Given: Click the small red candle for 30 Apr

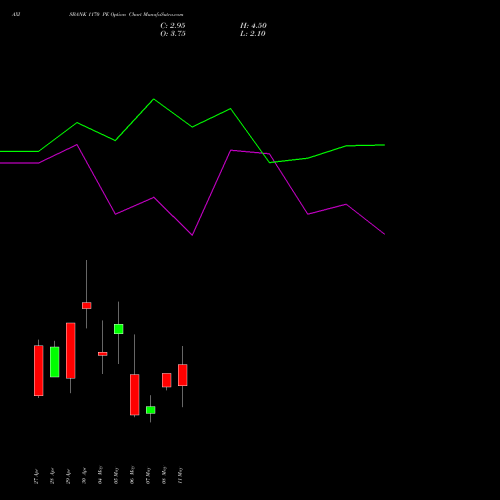Looking at the screenshot, I should [87, 305].
